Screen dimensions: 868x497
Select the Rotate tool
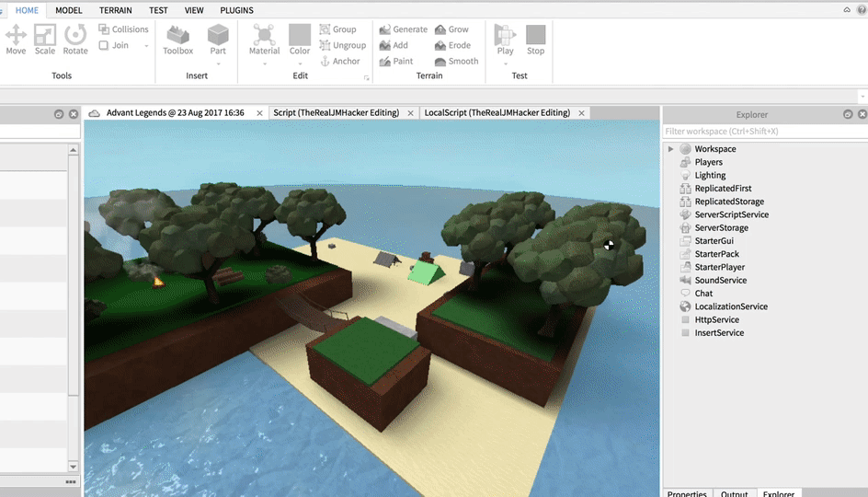coord(75,40)
